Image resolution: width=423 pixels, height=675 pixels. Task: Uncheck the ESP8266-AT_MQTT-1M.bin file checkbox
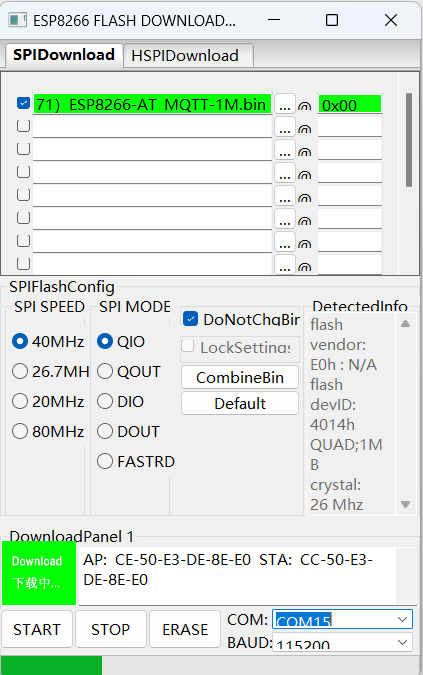tap(23, 103)
